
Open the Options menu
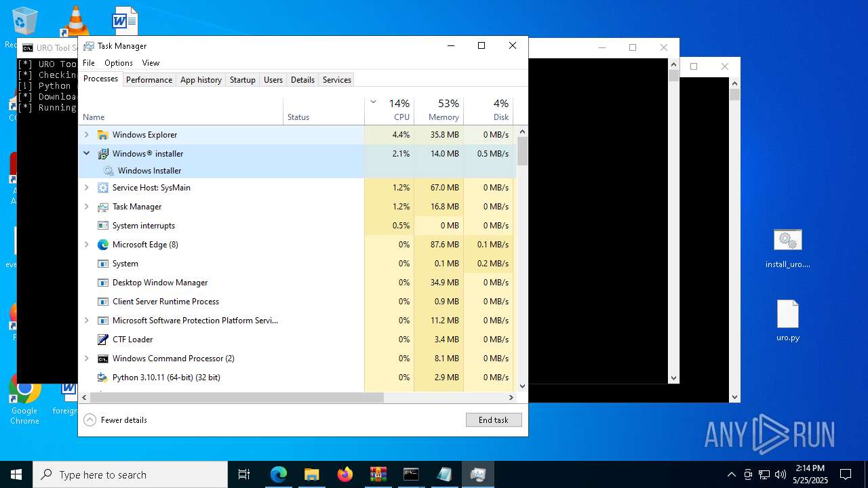[119, 63]
